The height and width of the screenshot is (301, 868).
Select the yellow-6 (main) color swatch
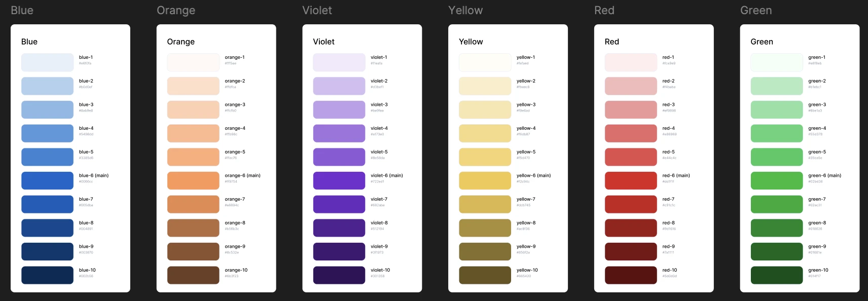(485, 180)
